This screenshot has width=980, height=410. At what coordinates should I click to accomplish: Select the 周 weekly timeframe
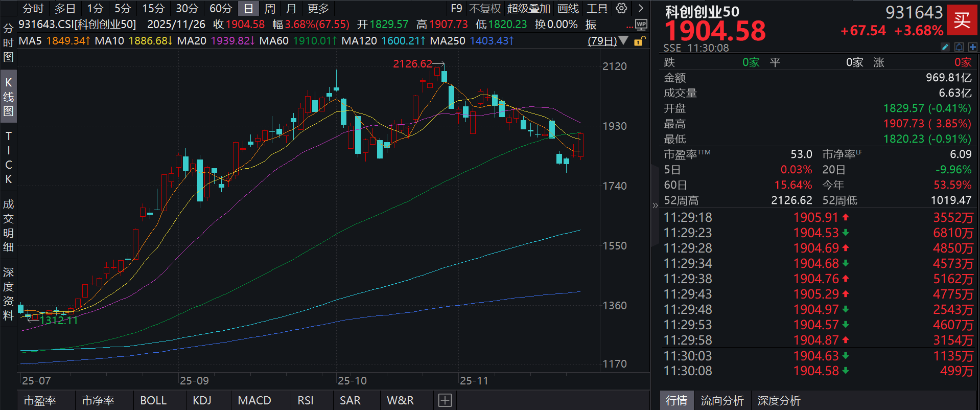[270, 9]
